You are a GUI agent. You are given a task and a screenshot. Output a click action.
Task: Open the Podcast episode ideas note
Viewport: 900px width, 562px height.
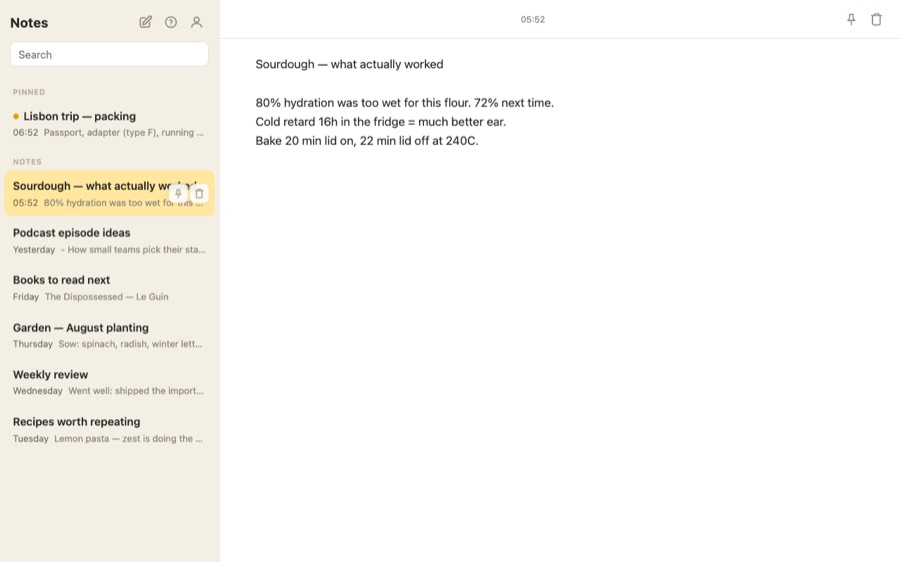click(x=109, y=241)
